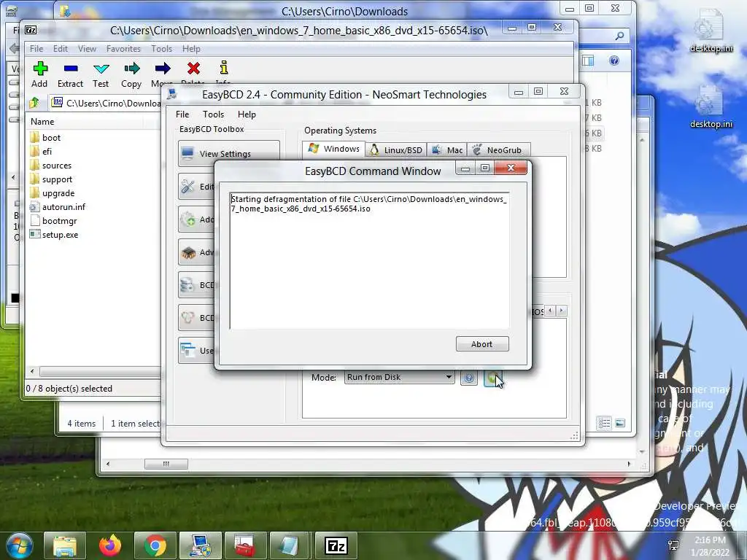Click the Add New Entry gear icon

(187, 219)
